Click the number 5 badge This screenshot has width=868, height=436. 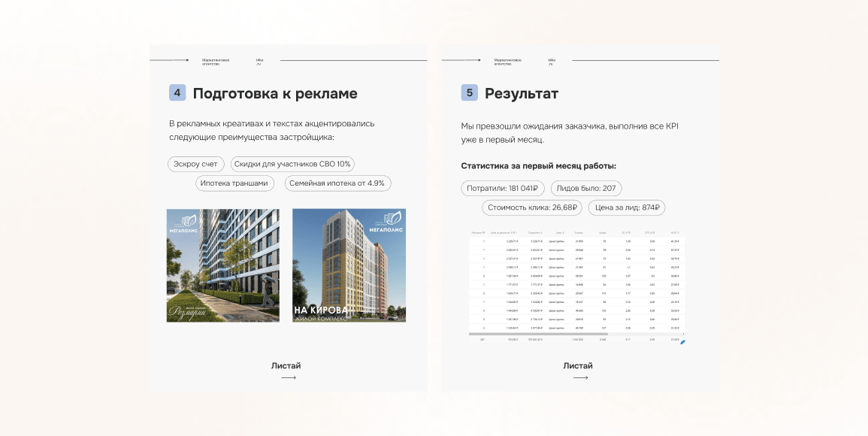[470, 93]
